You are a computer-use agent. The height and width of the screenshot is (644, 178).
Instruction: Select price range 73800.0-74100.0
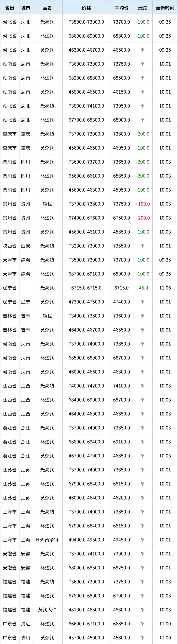tap(86, 106)
